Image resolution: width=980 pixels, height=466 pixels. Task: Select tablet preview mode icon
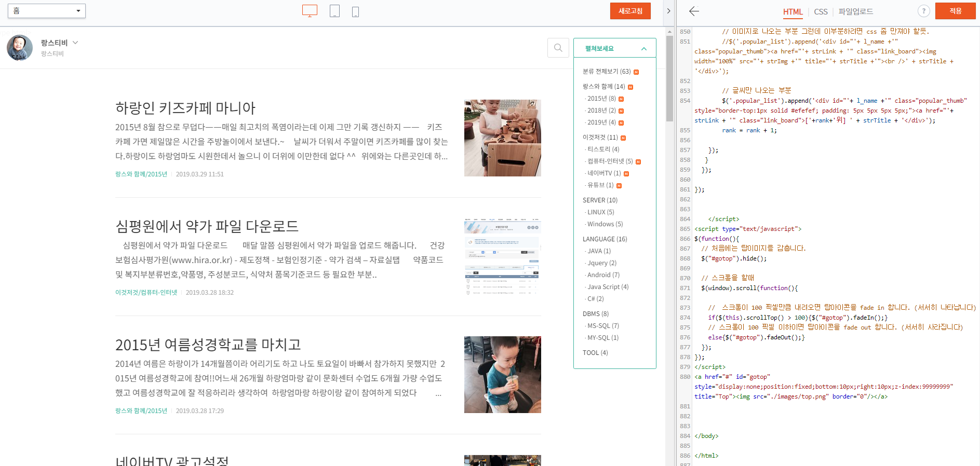coord(335,11)
